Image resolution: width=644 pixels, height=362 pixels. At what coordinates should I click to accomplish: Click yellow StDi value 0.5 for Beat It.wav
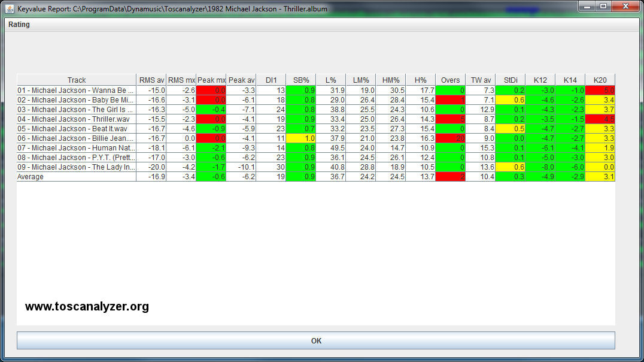[x=511, y=129]
